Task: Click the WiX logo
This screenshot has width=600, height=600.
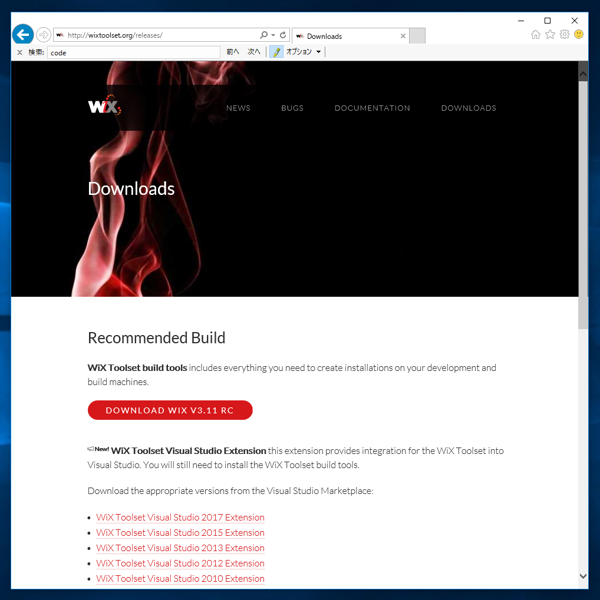Action: [104, 105]
